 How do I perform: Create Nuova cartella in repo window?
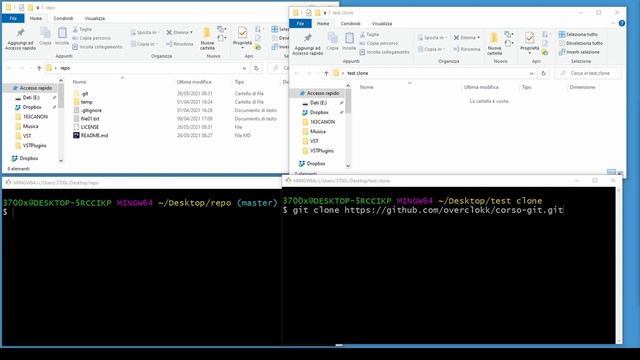pos(207,39)
